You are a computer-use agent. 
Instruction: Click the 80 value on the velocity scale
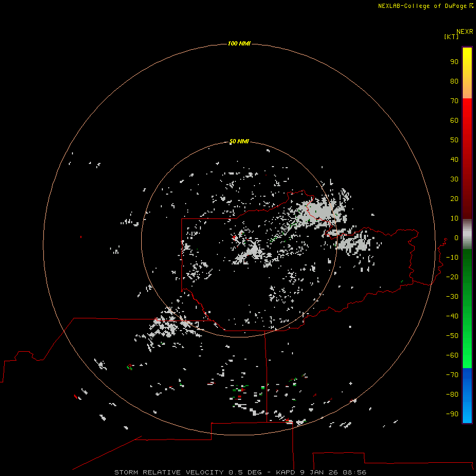(x=454, y=81)
